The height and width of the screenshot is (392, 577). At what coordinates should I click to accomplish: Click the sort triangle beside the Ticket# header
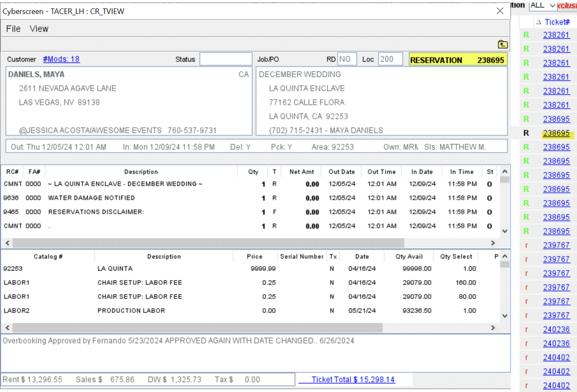pyautogui.click(x=538, y=22)
